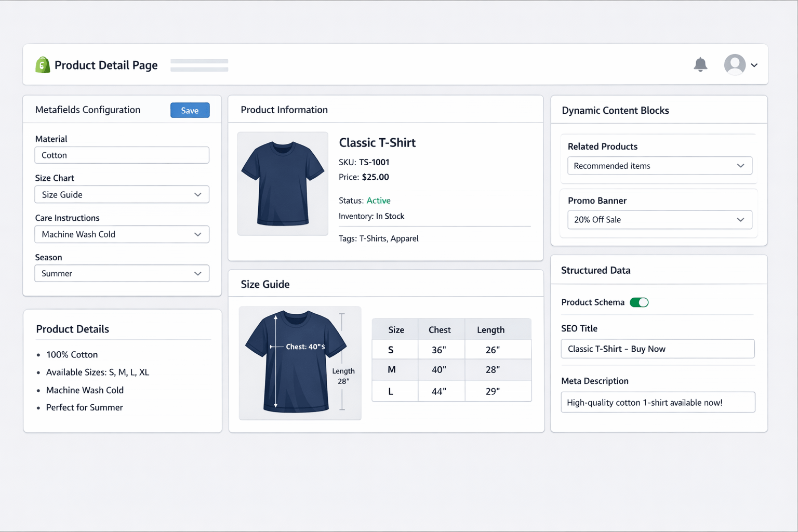Click the Product Details panel heading
Screen dimensions: 798x532
[72, 329]
